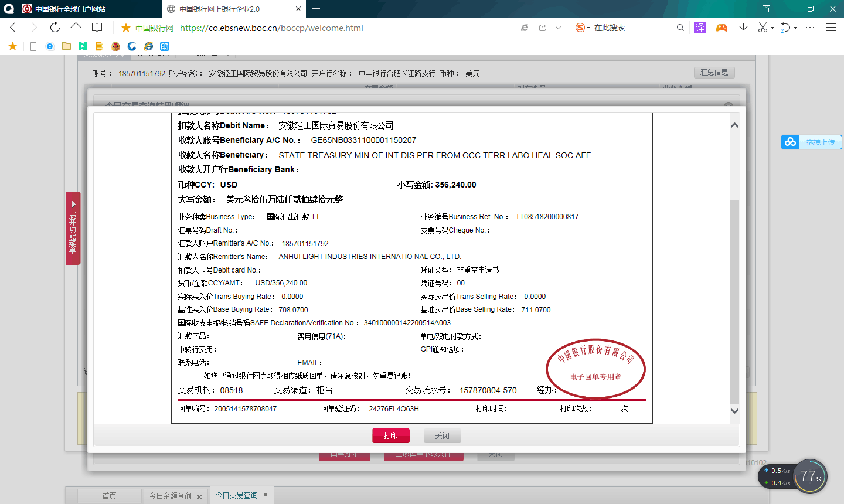Open the reading mode book icon
Viewport: 844px width, 504px height.
point(97,28)
